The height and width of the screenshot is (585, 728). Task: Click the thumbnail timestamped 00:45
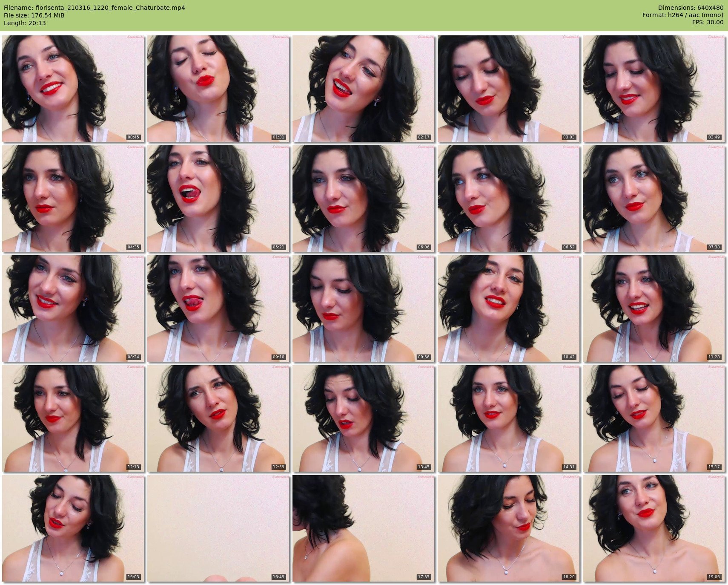point(73,89)
